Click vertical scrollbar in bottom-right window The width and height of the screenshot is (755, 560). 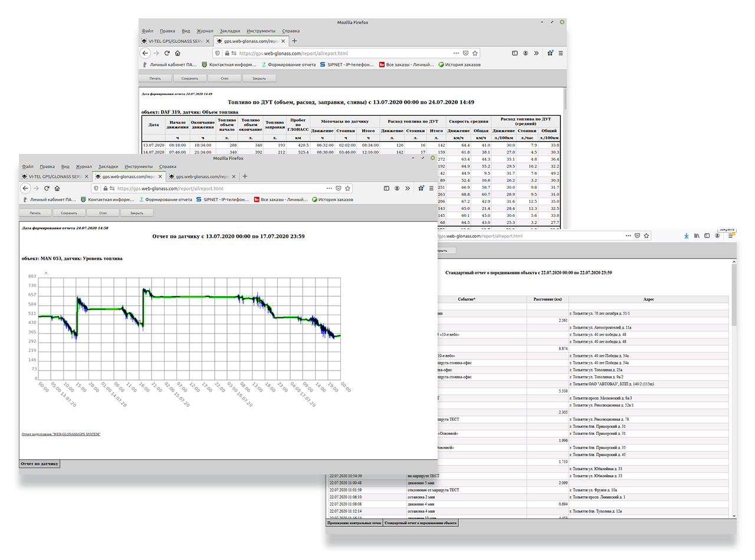734,389
